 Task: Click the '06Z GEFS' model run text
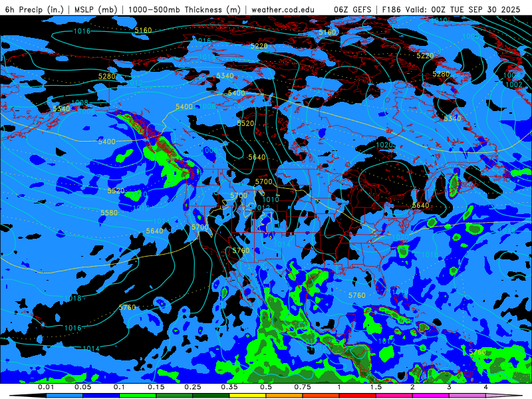click(x=352, y=9)
